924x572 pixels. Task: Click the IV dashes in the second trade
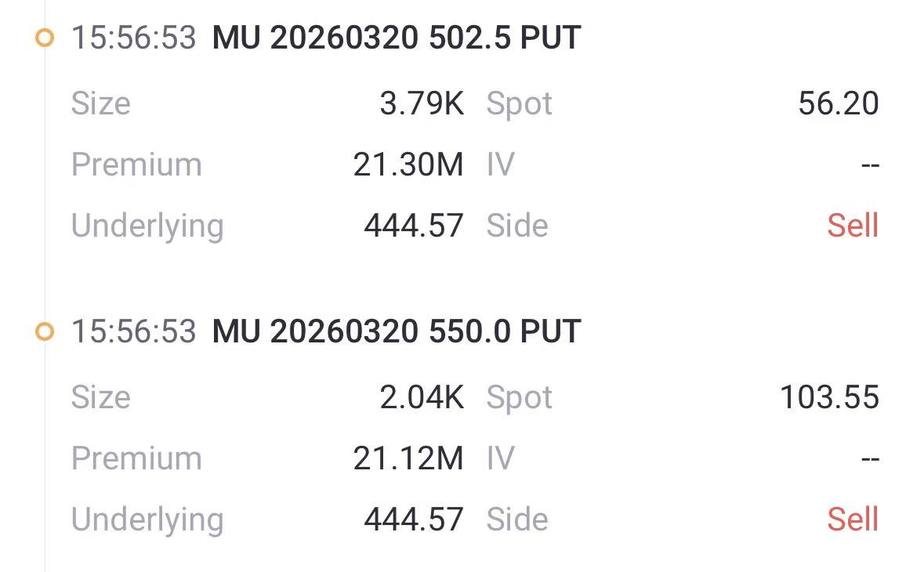point(869,459)
